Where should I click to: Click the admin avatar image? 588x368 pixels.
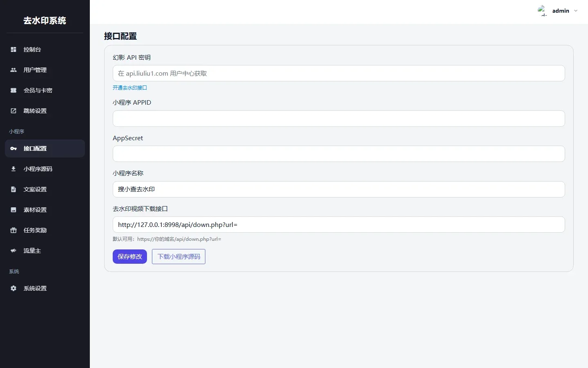coord(542,11)
